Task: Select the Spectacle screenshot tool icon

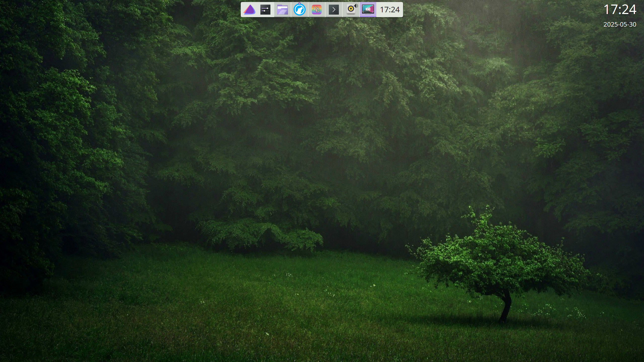Action: tap(368, 10)
